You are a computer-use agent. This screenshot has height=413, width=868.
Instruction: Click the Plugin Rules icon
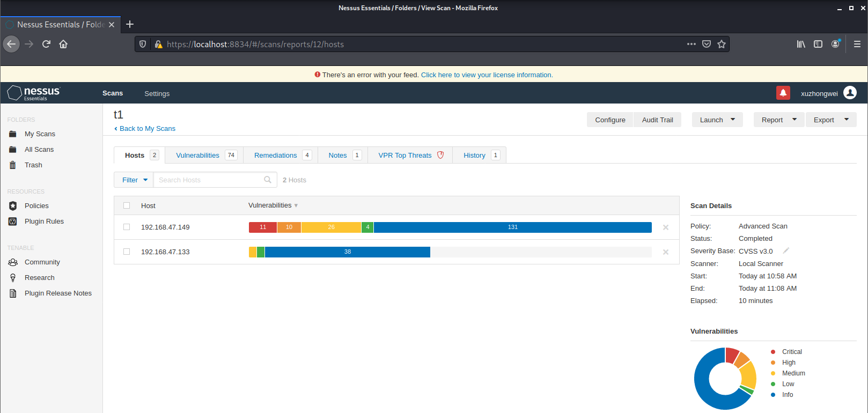[13, 222]
